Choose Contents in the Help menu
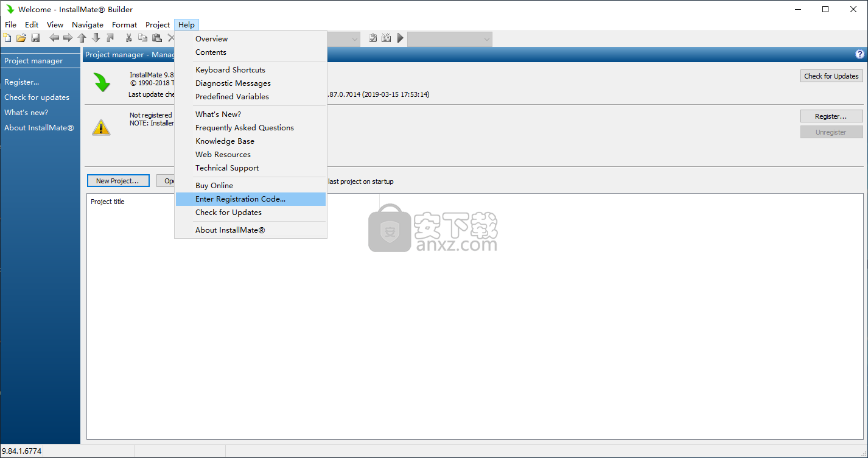The height and width of the screenshot is (458, 868). click(x=251, y=52)
